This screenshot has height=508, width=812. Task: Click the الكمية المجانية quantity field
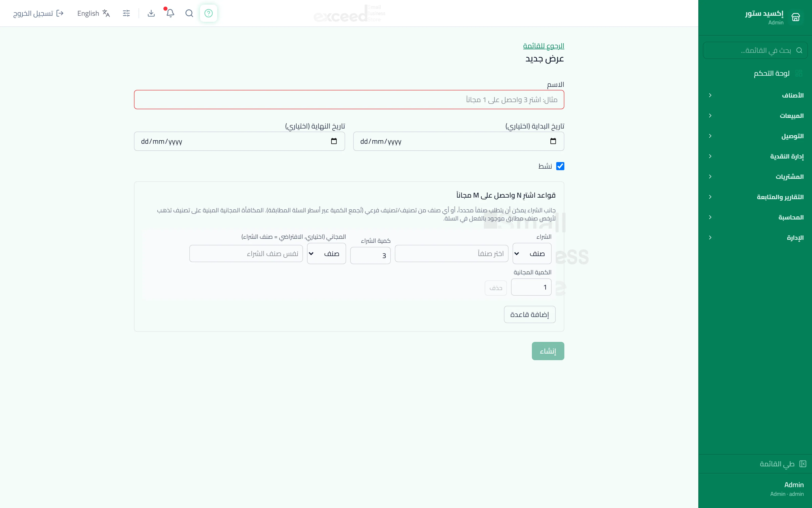531,287
